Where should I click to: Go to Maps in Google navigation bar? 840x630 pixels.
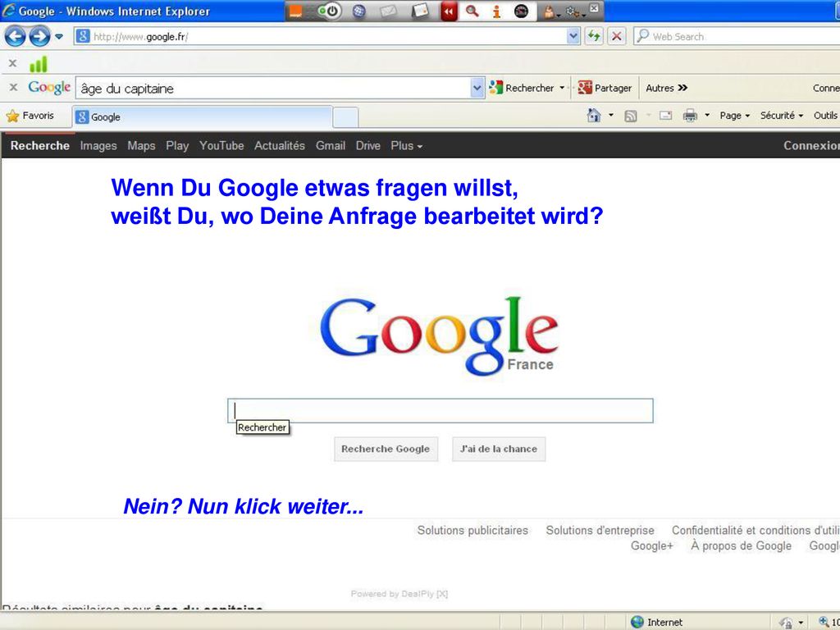click(x=141, y=146)
